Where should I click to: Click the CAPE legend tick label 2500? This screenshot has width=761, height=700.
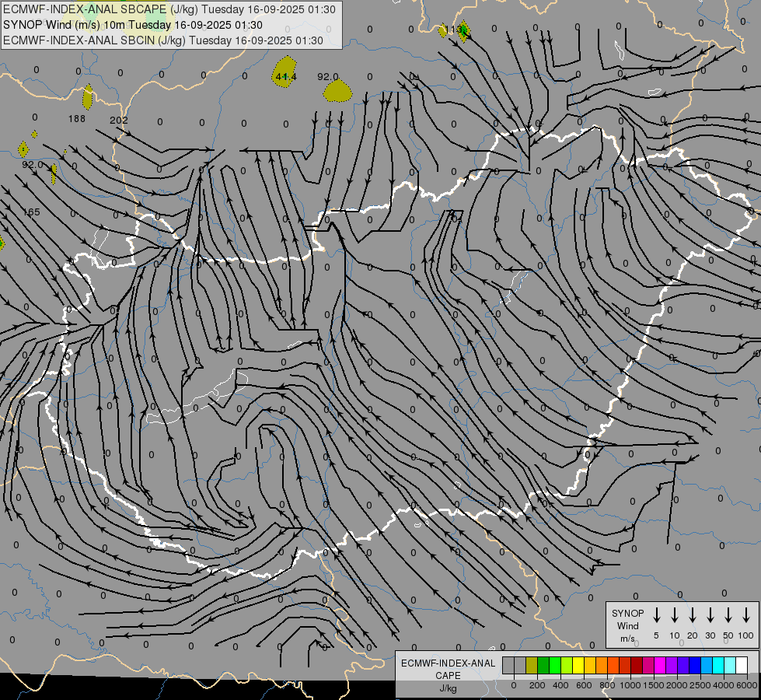pos(700,685)
